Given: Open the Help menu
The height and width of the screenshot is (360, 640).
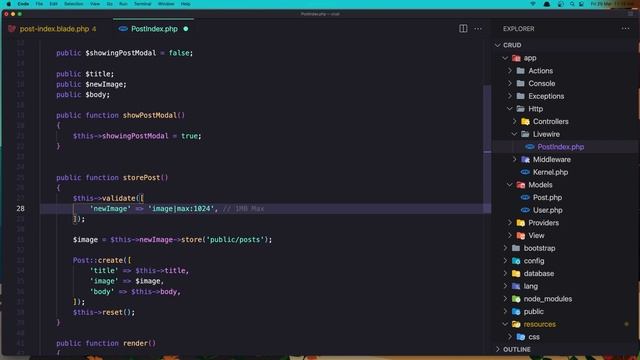Looking at the screenshot, I should coord(185,4).
